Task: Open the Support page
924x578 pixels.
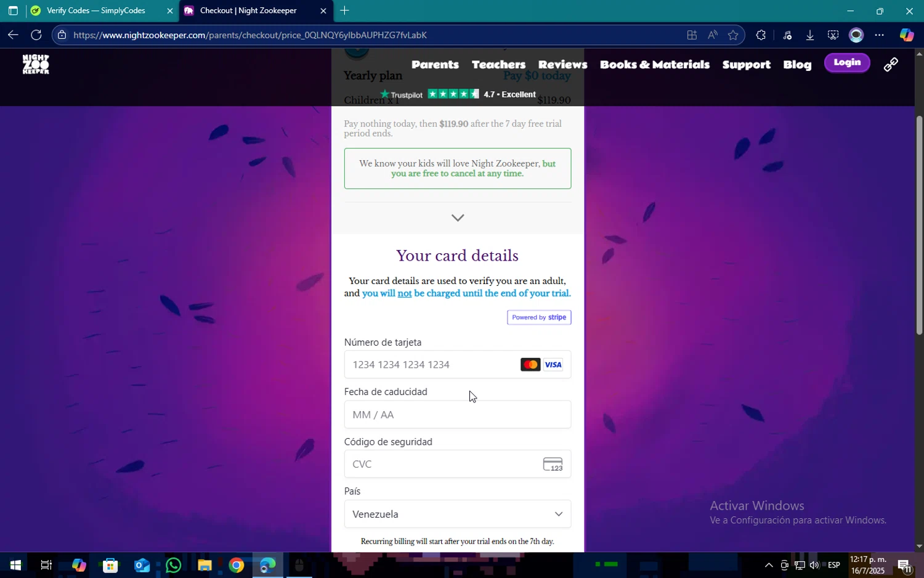Action: (746, 64)
